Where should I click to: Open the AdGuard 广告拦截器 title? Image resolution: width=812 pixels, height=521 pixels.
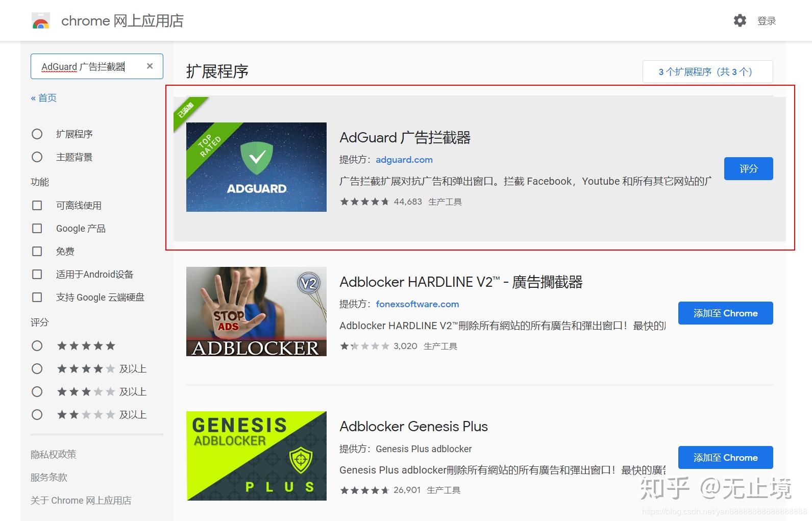tap(405, 138)
